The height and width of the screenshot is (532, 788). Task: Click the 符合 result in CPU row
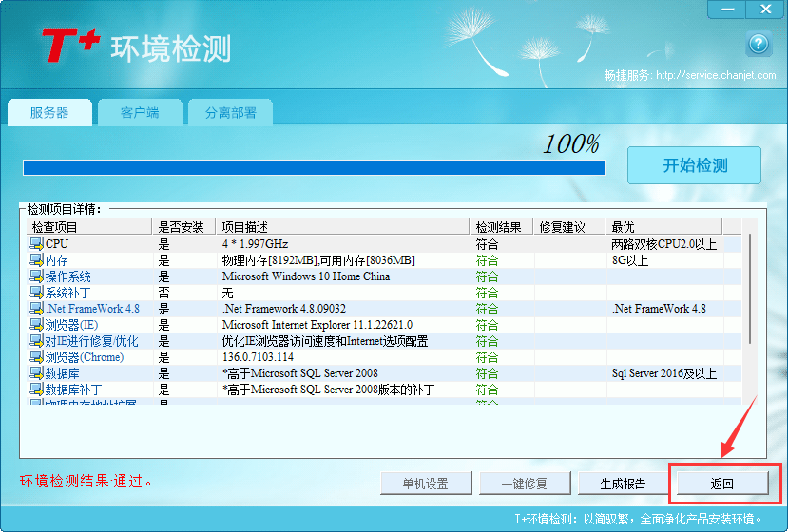coord(487,244)
